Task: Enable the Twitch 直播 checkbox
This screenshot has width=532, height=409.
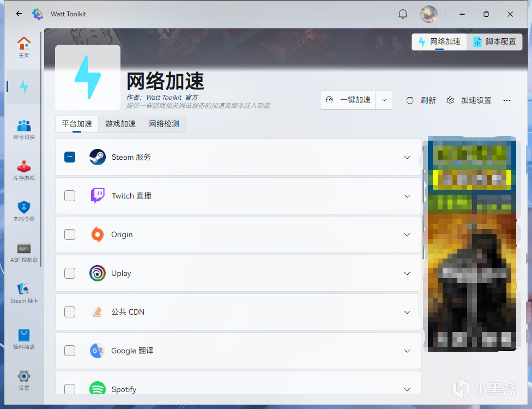Action: [x=70, y=196]
